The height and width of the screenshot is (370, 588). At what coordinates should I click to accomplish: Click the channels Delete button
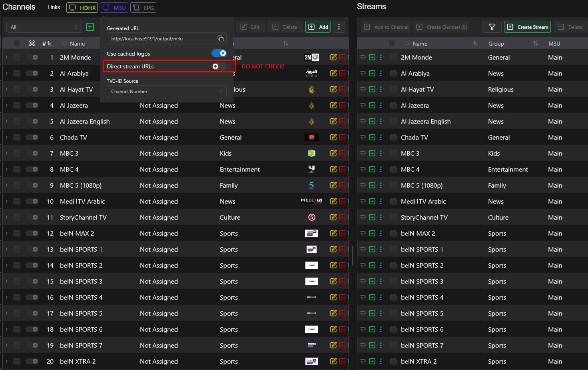[285, 27]
